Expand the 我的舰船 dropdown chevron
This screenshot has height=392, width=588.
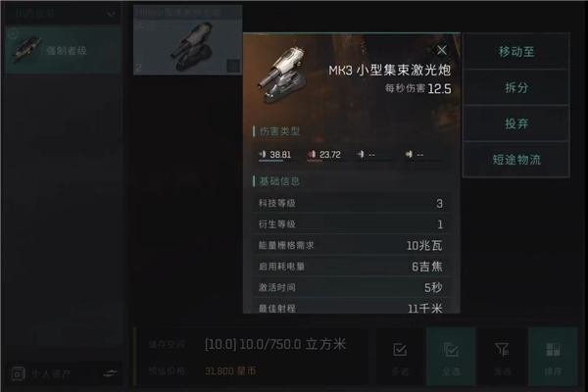111,15
